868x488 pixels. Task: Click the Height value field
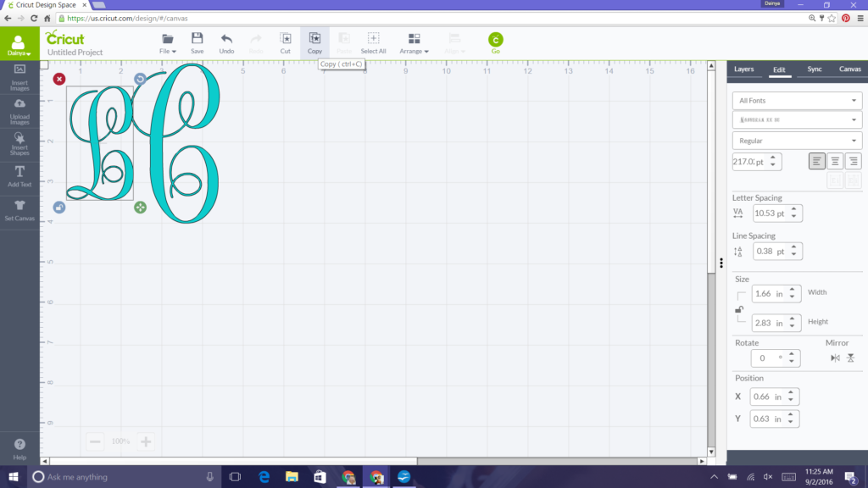(770, 323)
